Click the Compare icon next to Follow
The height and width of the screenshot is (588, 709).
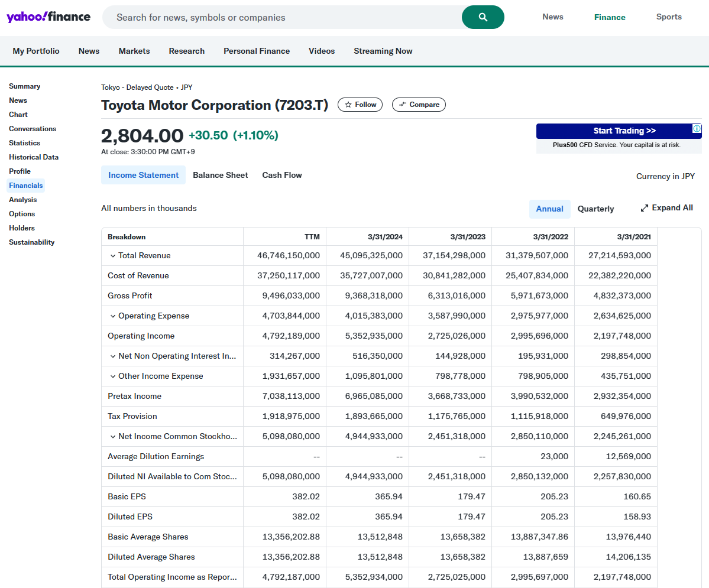(x=403, y=105)
